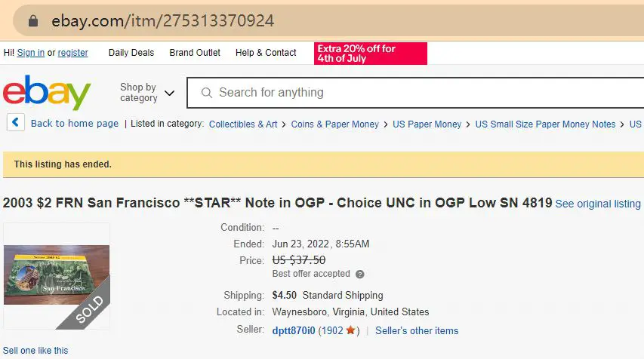
Task: Click the Search for anything field
Action: [416, 93]
